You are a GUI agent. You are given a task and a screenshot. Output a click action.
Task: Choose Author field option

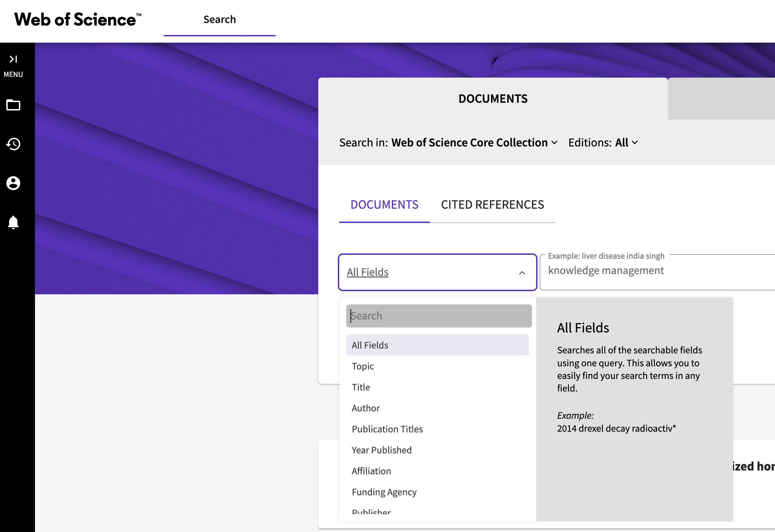438,408
